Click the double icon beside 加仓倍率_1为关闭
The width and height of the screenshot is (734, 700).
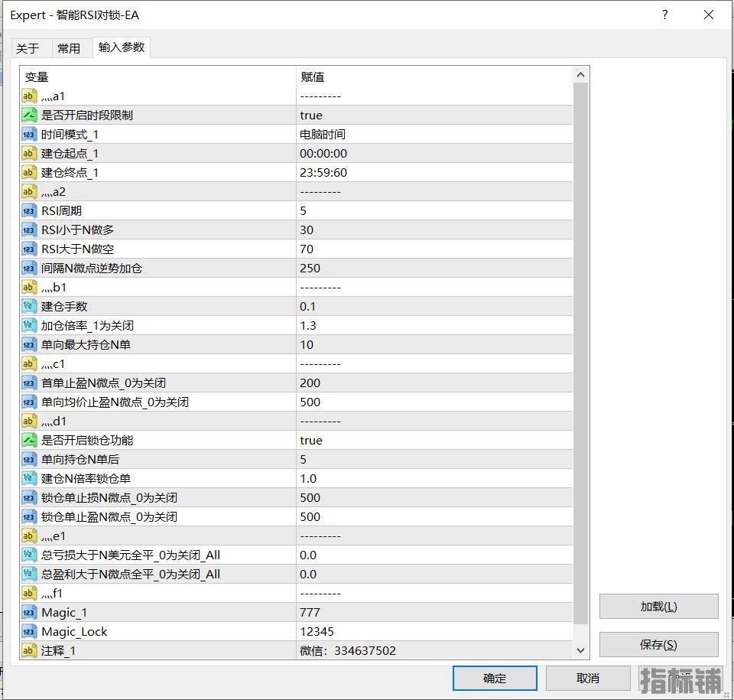[x=29, y=326]
